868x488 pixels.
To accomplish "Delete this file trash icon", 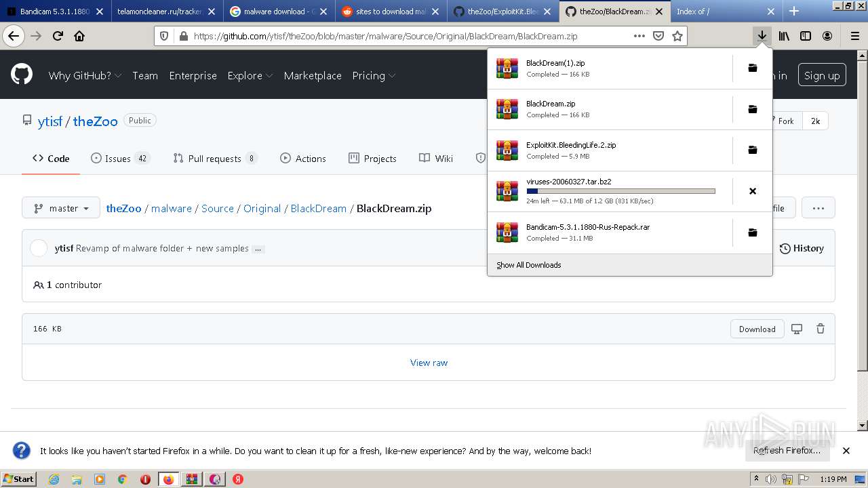I will (821, 329).
